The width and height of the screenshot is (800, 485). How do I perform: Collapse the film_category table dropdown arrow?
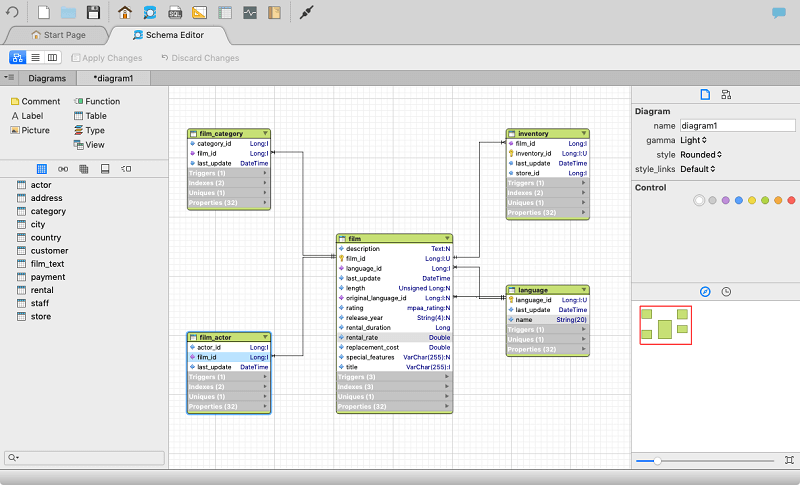pos(265,133)
